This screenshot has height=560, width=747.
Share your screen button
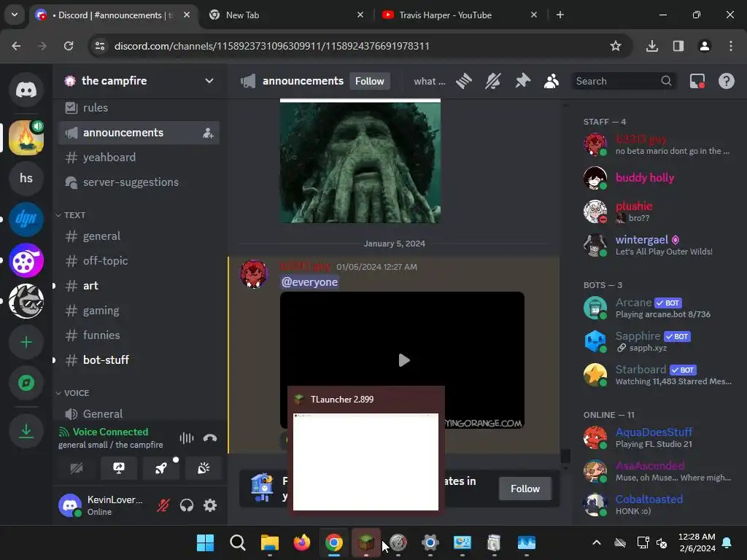119,468
